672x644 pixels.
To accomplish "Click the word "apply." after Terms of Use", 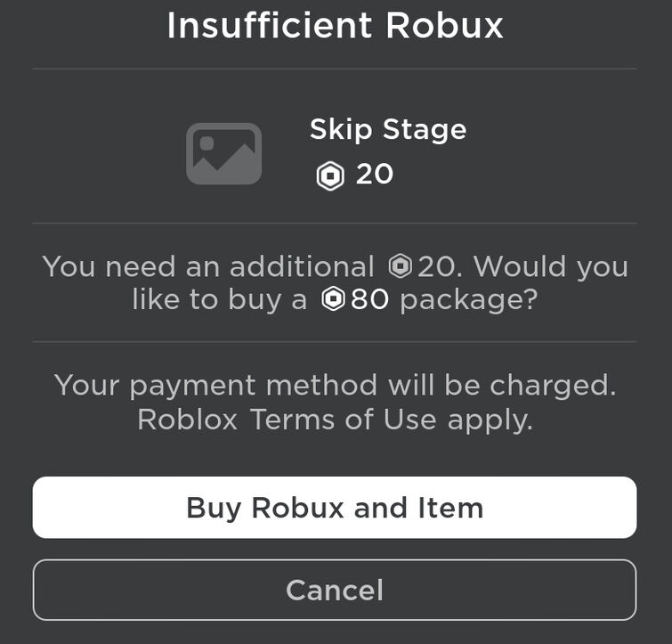I will coord(490,419).
